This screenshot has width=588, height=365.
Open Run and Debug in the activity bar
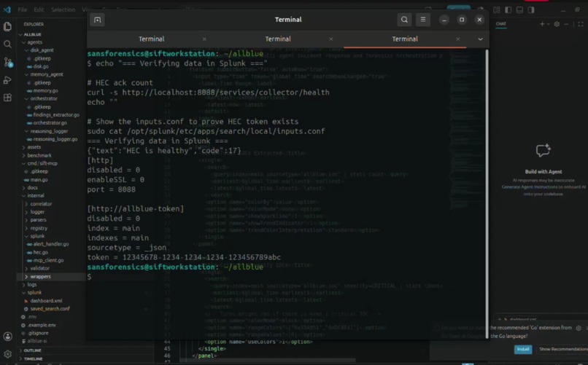click(x=7, y=79)
